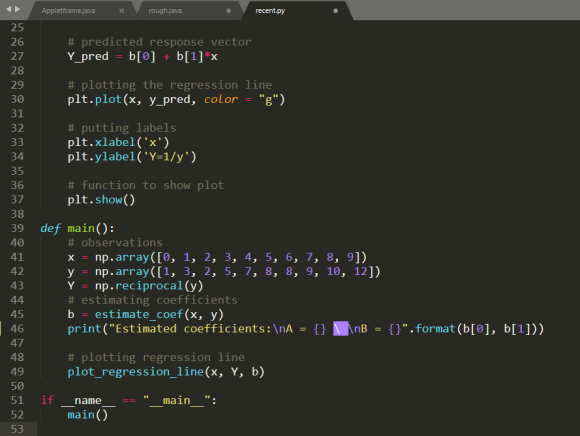Click the 'print' call on line 46

(x=84, y=329)
